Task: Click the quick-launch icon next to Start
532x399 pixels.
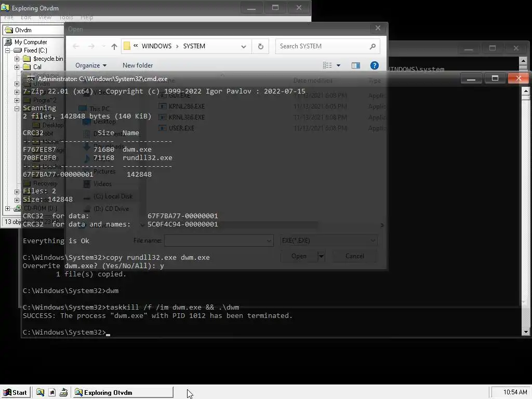Action: click(x=40, y=393)
